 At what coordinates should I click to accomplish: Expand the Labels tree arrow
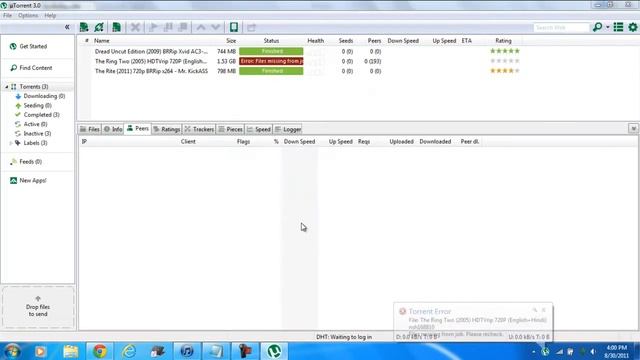coord(11,143)
